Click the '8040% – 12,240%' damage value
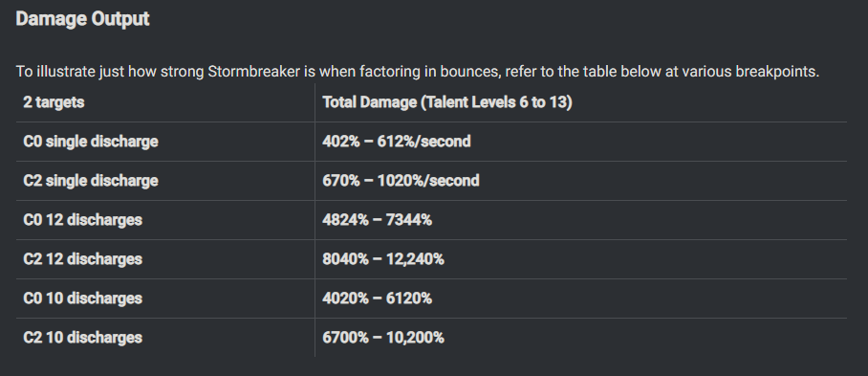Image resolution: width=868 pixels, height=376 pixels. pos(383,259)
